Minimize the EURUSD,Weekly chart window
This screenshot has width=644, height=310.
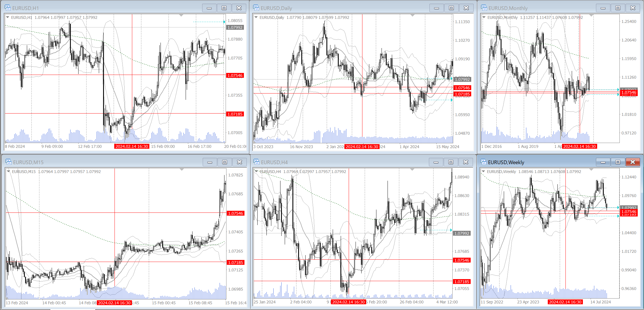point(603,162)
